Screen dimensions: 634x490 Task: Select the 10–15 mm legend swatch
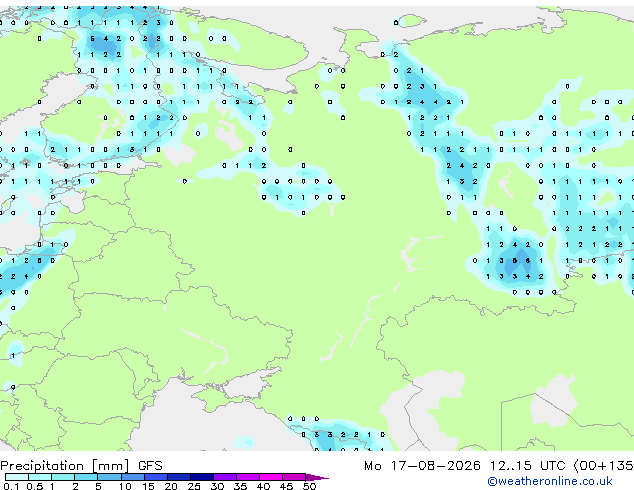pyautogui.click(x=133, y=477)
